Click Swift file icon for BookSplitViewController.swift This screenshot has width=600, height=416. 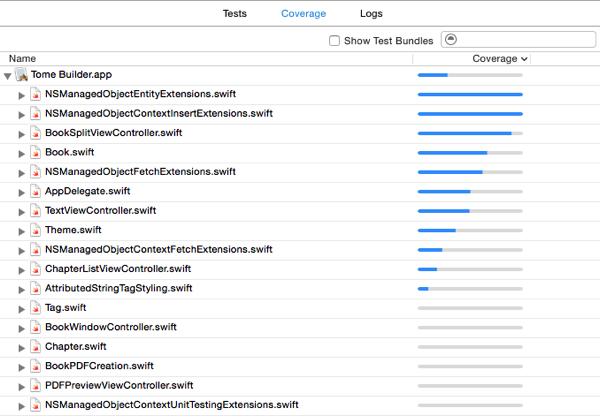[36, 133]
